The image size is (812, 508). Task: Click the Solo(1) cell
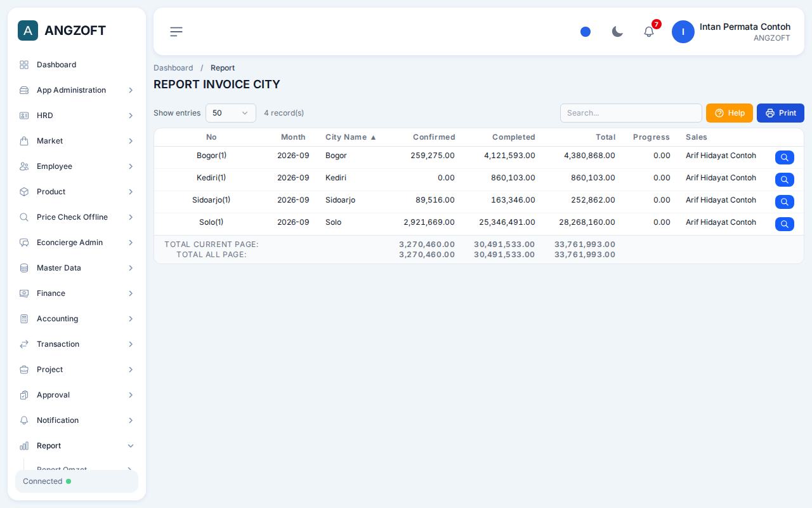[x=211, y=222]
